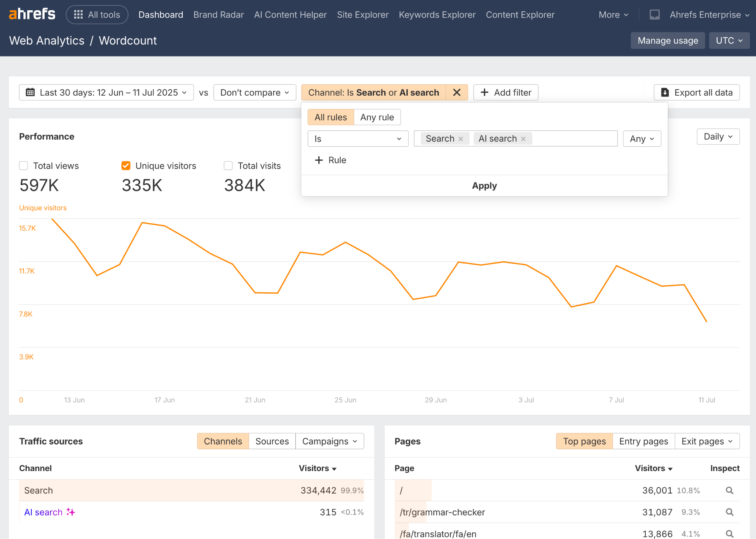Remove the AI search tag from the rule
Screen dimensions: 756x539
point(523,138)
